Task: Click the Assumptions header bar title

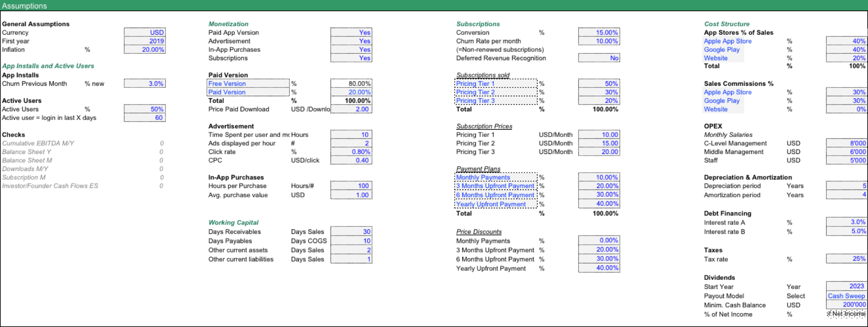Action: pos(24,6)
